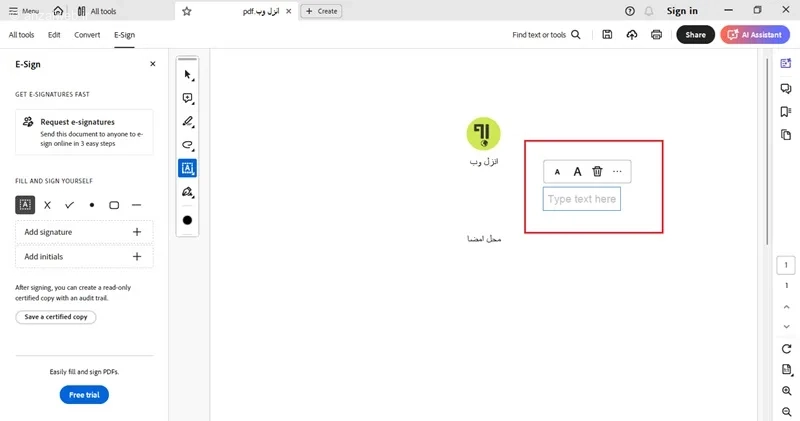Choose the selection arrow tool

(x=188, y=75)
